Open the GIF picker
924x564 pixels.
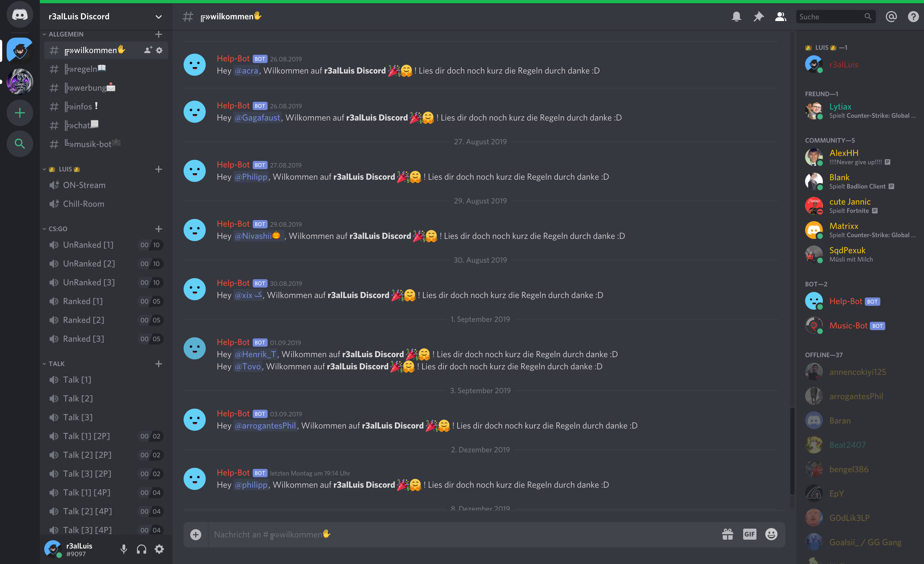(750, 534)
